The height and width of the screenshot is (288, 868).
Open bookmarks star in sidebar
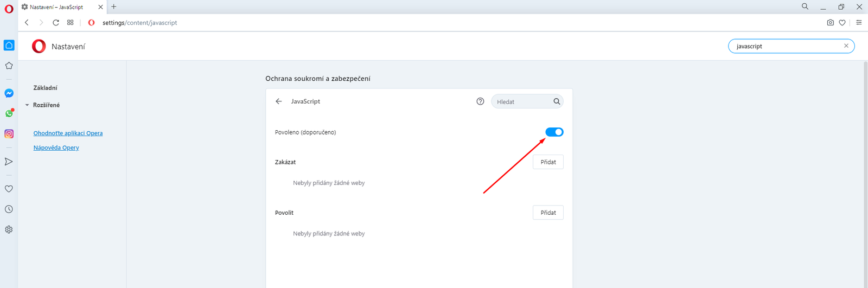(x=9, y=66)
